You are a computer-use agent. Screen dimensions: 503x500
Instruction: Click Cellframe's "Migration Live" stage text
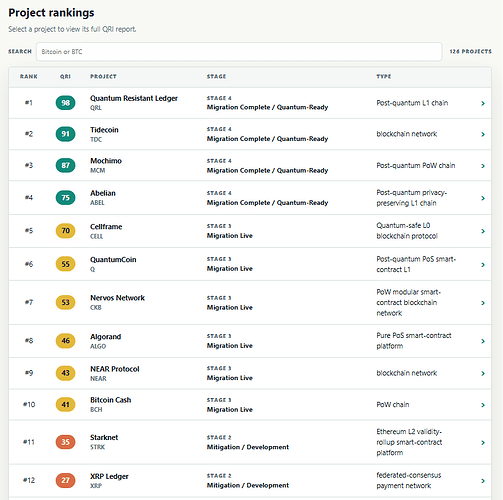point(230,236)
